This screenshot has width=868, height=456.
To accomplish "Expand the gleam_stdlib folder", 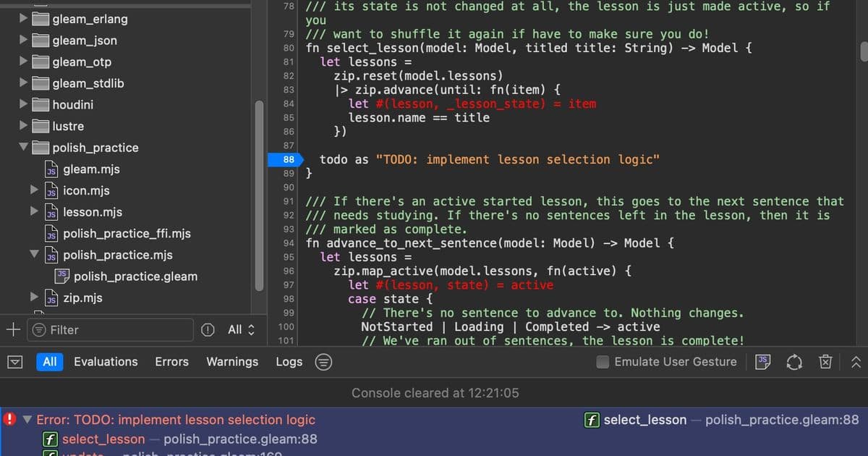I will (x=22, y=83).
